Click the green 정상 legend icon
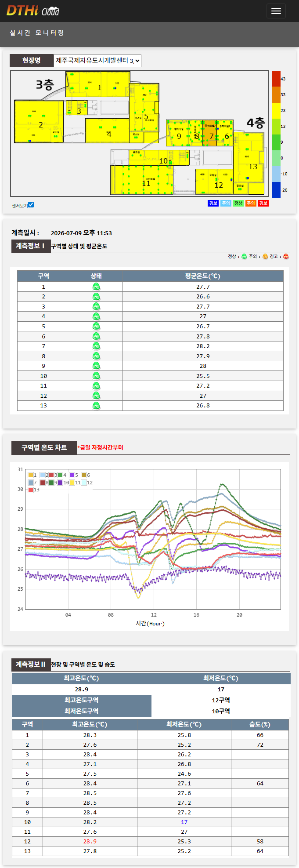 [244, 257]
